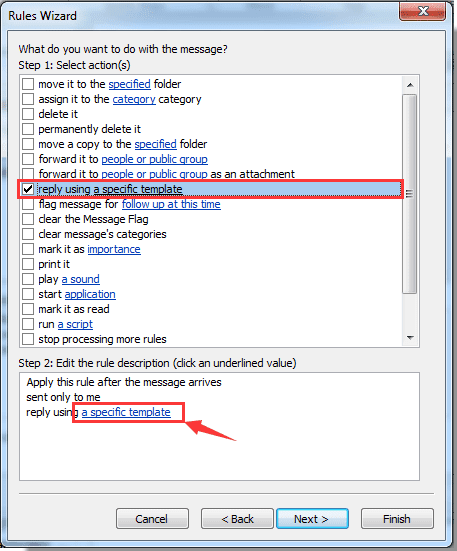Check the 'play a sound' checkbox

(28, 279)
